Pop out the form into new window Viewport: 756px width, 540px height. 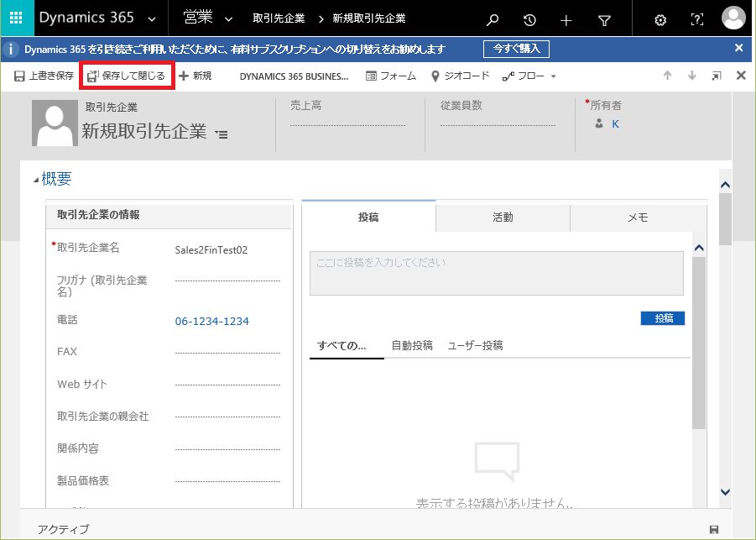point(717,76)
